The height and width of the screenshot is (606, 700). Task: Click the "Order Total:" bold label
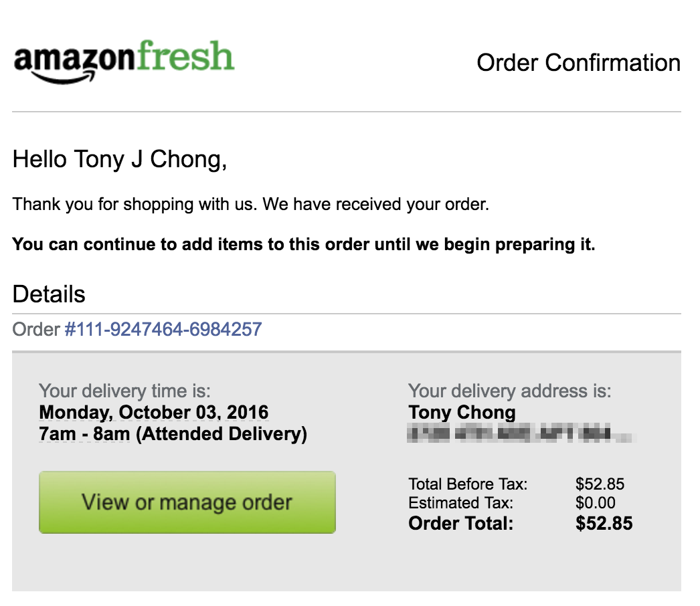click(x=460, y=524)
